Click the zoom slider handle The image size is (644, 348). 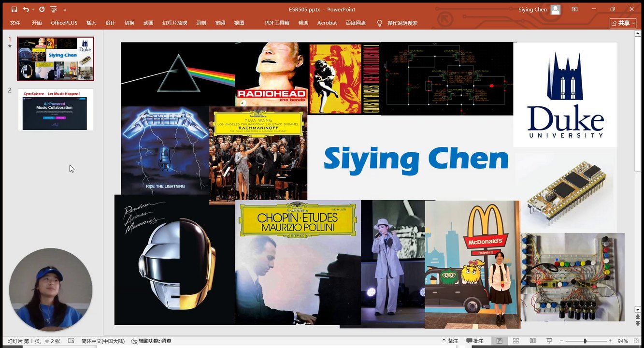pos(585,341)
